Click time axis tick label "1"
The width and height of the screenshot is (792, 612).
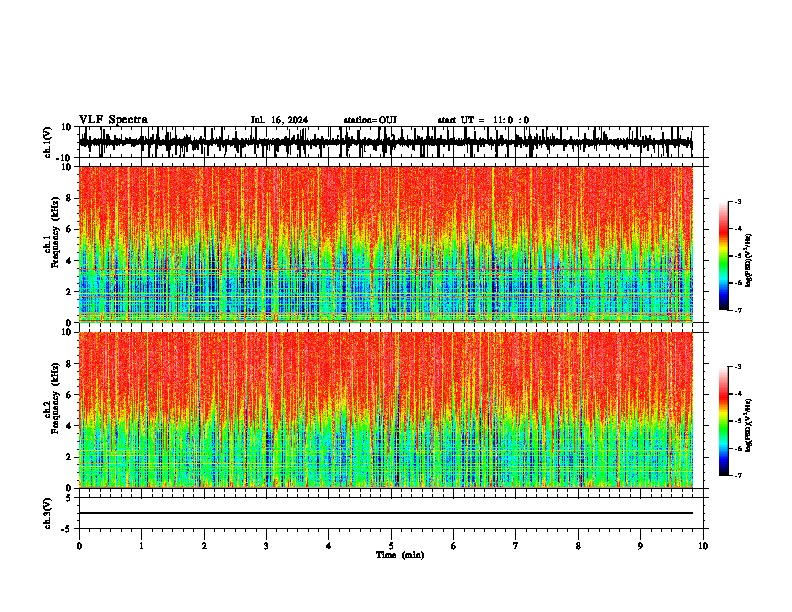[141, 546]
